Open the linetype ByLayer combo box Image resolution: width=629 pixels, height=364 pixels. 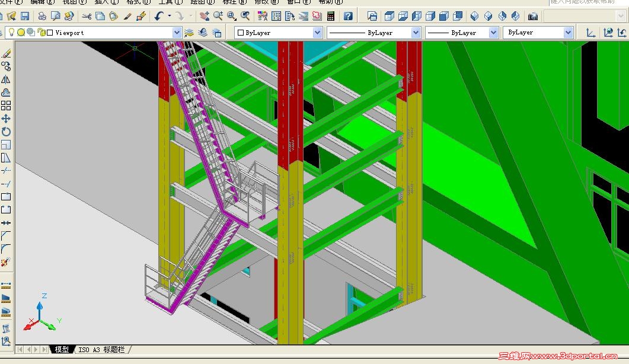[374, 33]
